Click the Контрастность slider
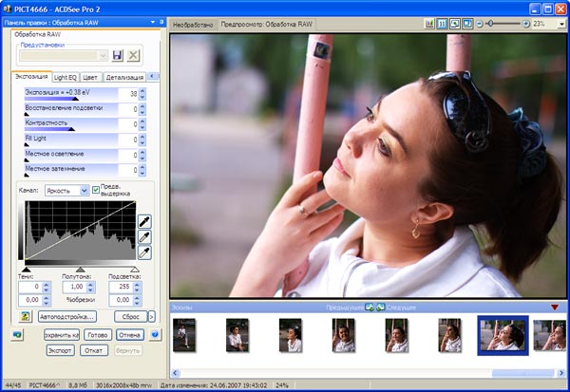 (71, 123)
